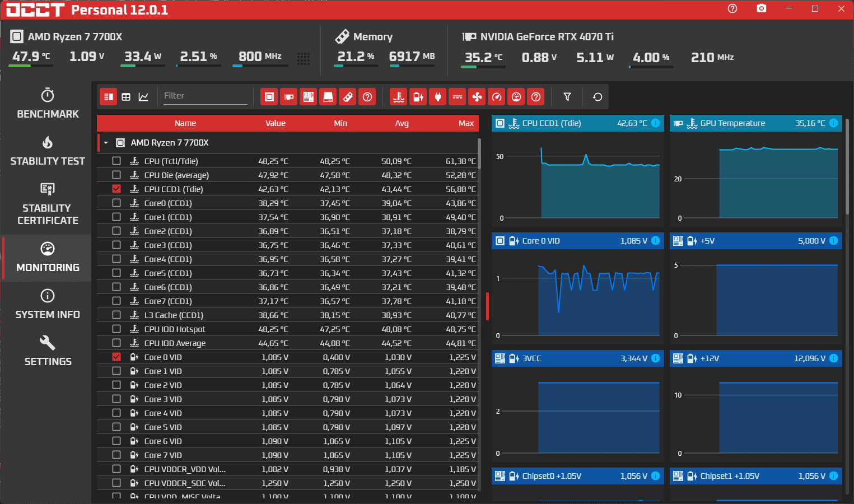Collapse the AMD Ryzen 7 7700X sensor group

[x=106, y=143]
